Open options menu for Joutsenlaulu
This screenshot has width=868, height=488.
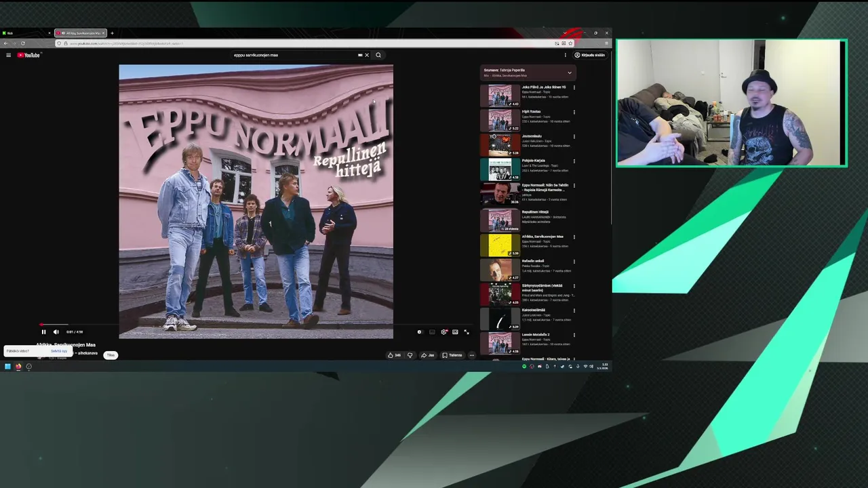coord(574,136)
